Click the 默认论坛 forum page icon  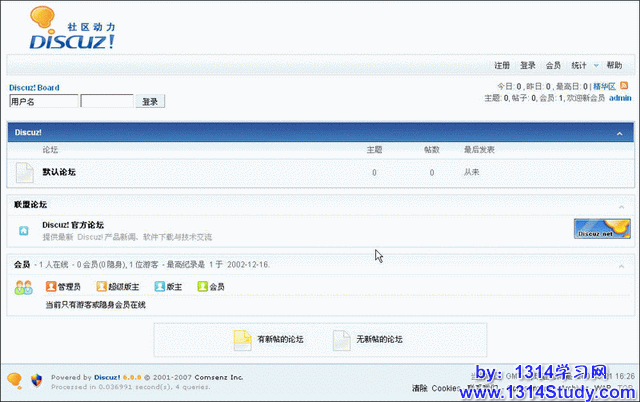24,173
